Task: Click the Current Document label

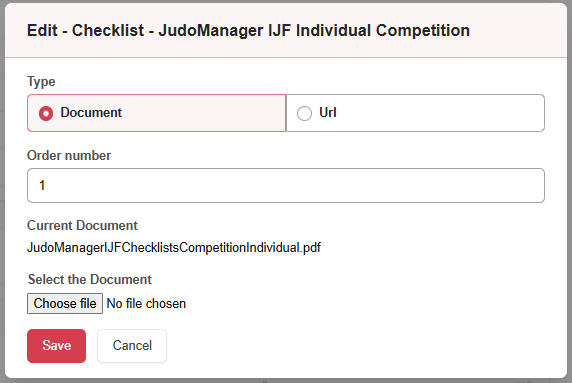Action: click(82, 225)
